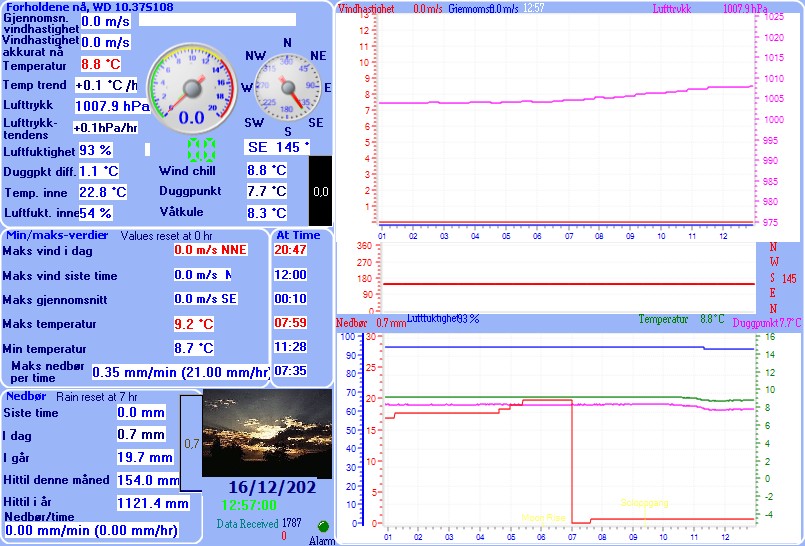The height and width of the screenshot is (546, 805).
Task: Open the sunset sky thumbnail image
Action: click(x=267, y=433)
